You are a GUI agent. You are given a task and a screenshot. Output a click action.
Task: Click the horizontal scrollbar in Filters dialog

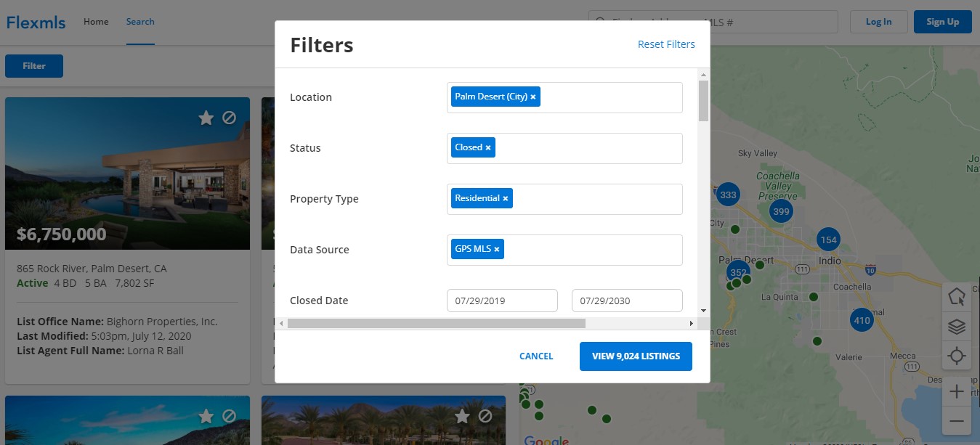[436, 323]
